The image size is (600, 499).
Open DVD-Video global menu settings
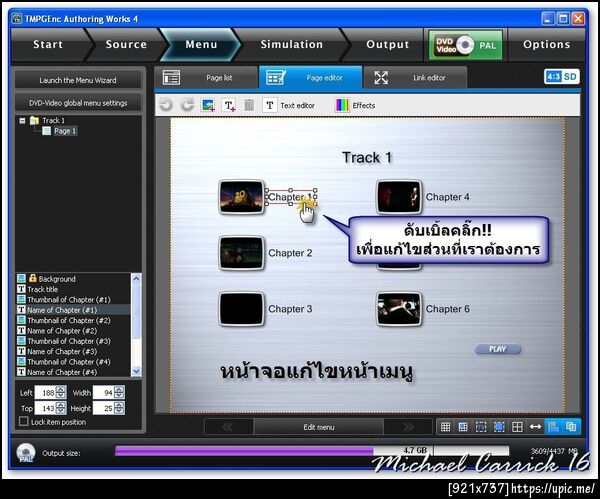(78, 103)
